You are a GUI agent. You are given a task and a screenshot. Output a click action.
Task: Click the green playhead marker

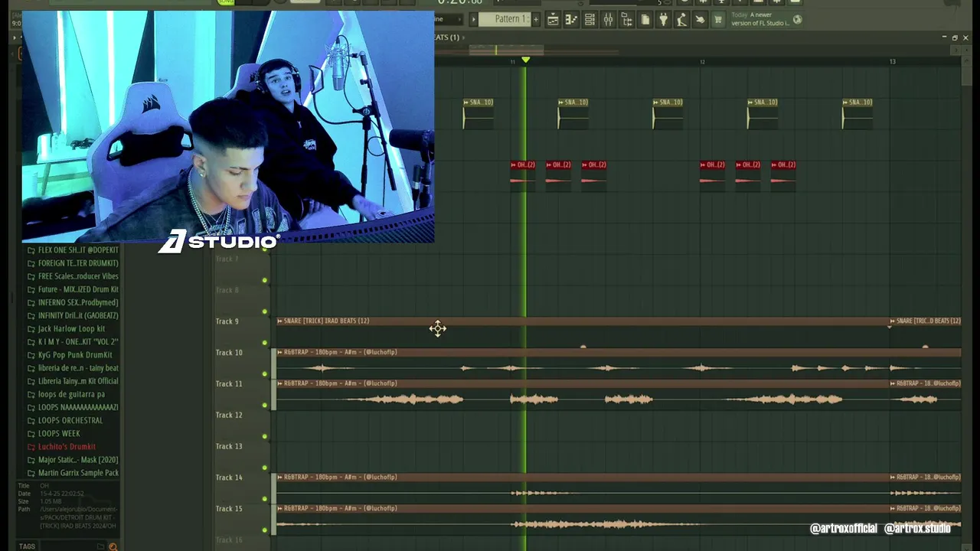click(525, 60)
